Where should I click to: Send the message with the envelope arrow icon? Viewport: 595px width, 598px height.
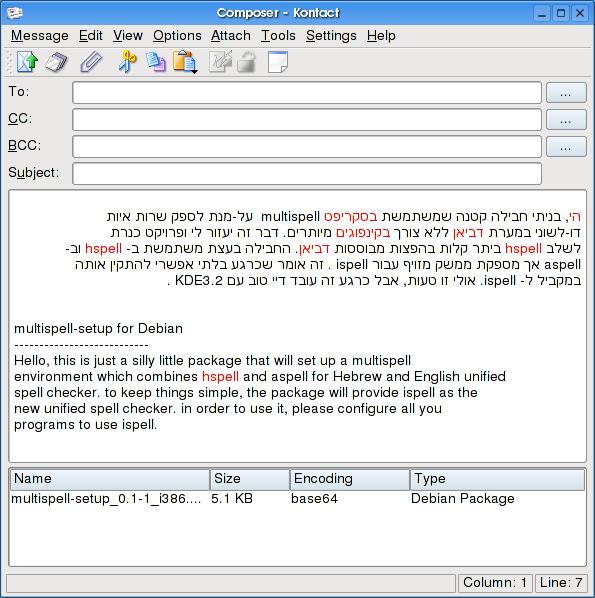[27, 61]
